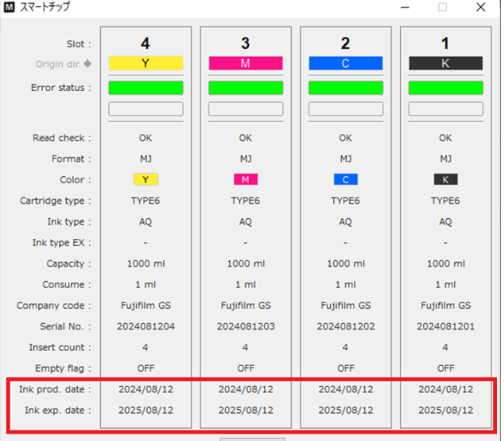The height and width of the screenshot is (441, 504).
Task: Click the slot 4 column heading number
Action: (145, 43)
